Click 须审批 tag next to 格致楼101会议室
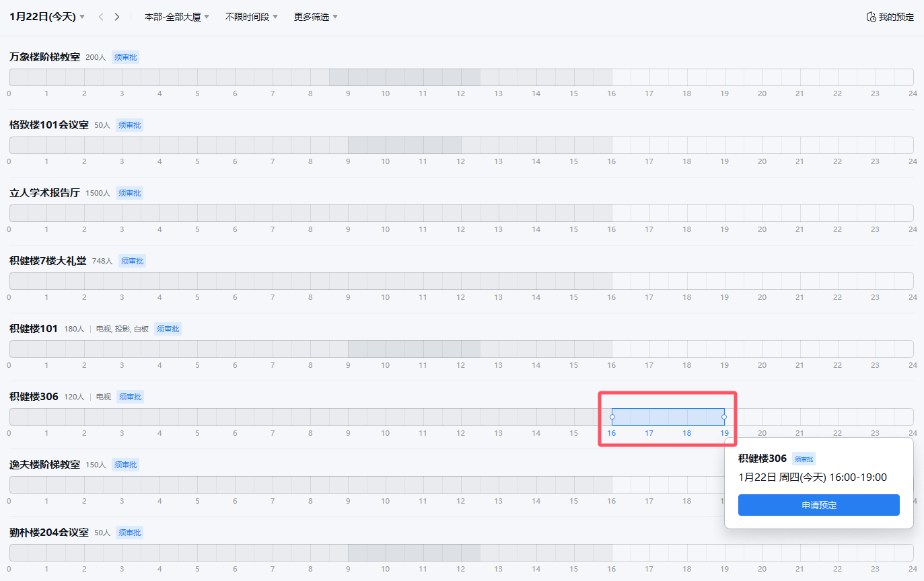The image size is (924, 581). [x=129, y=125]
